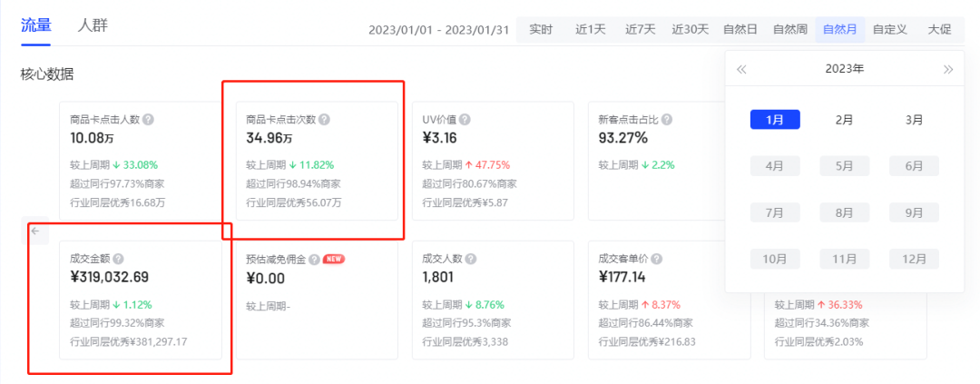The width and height of the screenshot is (980, 384).
Task: Open help icon beside 成交客单价
Action: pos(657,259)
